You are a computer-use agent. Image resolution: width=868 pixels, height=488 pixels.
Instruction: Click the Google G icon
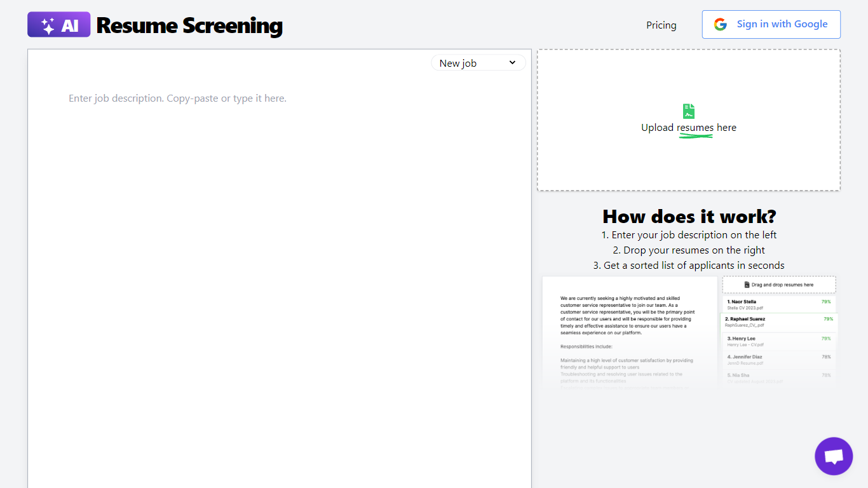720,24
